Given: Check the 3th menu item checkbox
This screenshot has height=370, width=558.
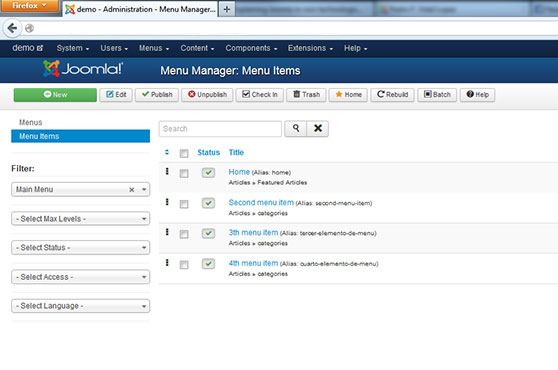Looking at the screenshot, I should [184, 234].
